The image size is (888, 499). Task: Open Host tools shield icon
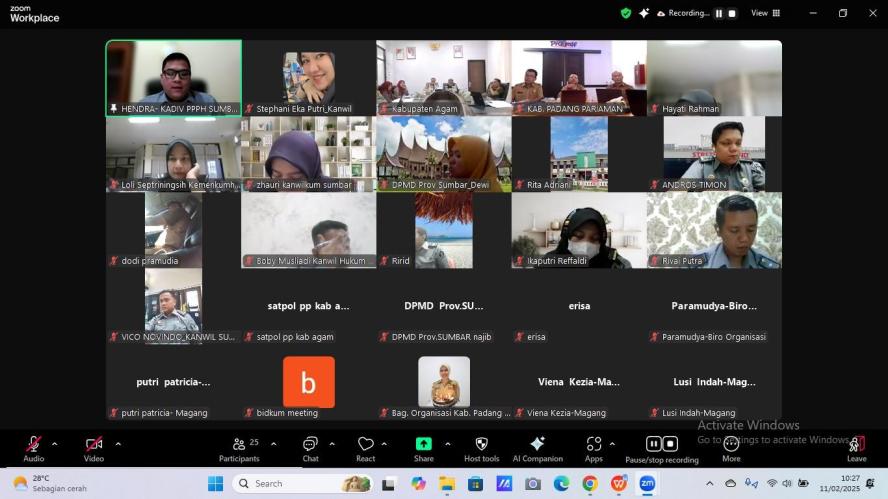click(x=481, y=447)
